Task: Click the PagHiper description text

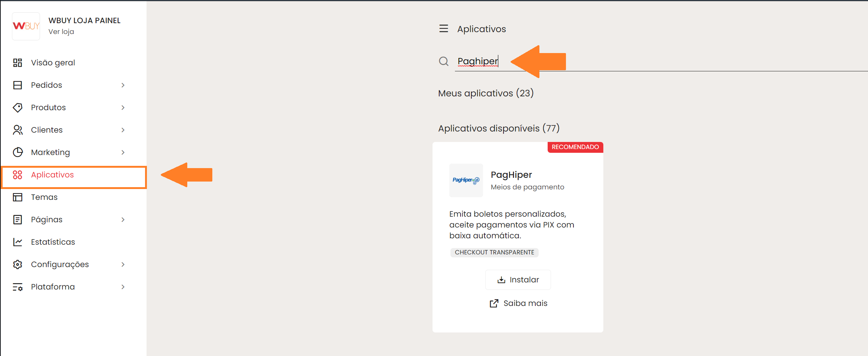Action: 512,225
